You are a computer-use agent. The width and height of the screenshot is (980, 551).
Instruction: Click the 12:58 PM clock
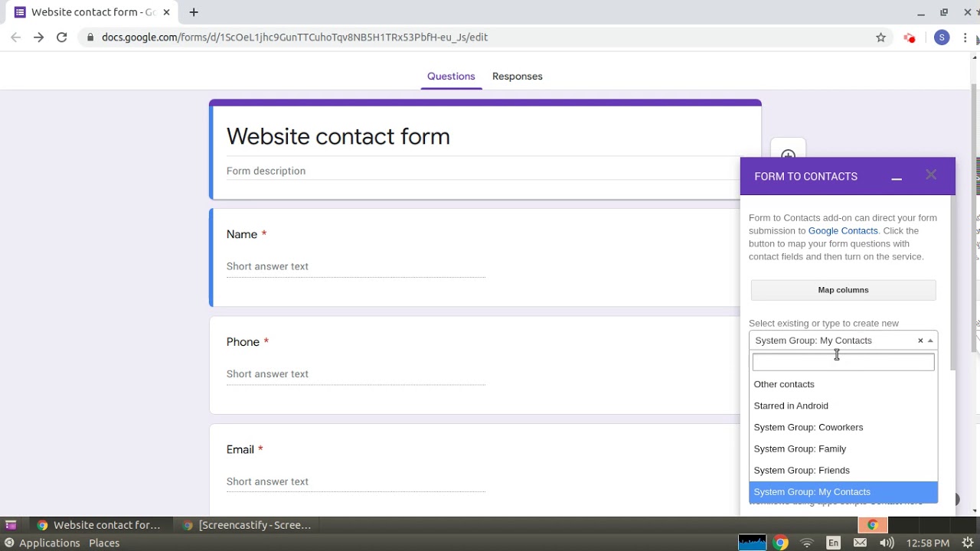tap(927, 543)
